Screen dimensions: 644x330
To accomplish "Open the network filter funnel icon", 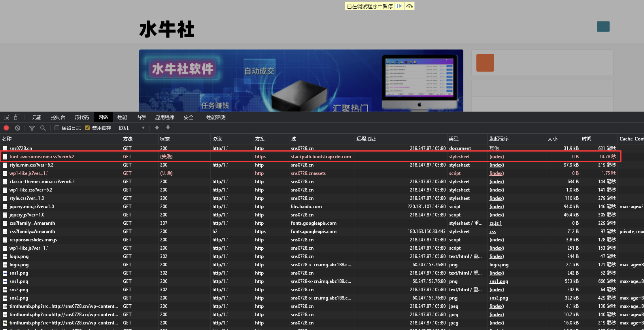I will coord(32,128).
